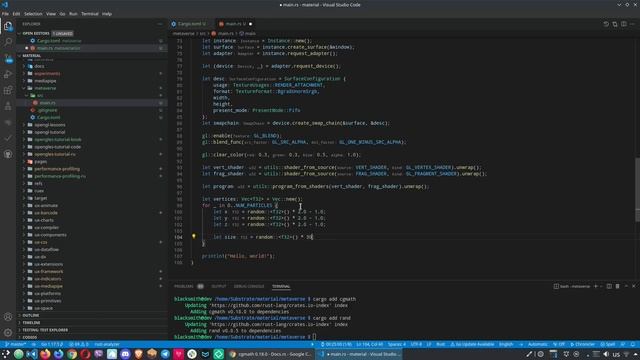Click the lightbulb code action on line 104
This screenshot has height=360, width=640.
pyautogui.click(x=194, y=236)
